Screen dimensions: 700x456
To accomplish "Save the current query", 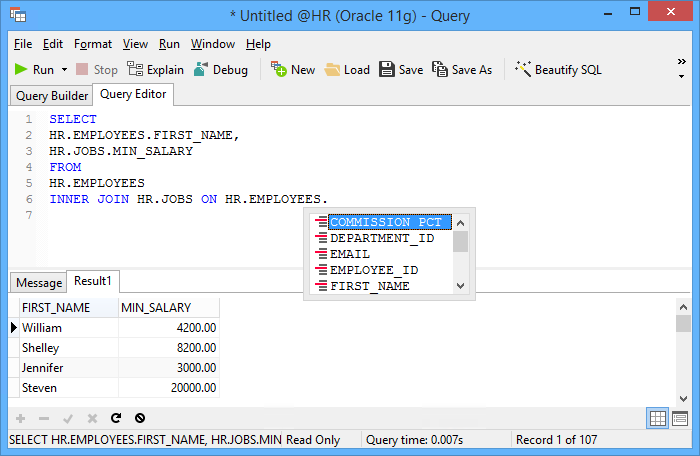I will (x=401, y=70).
